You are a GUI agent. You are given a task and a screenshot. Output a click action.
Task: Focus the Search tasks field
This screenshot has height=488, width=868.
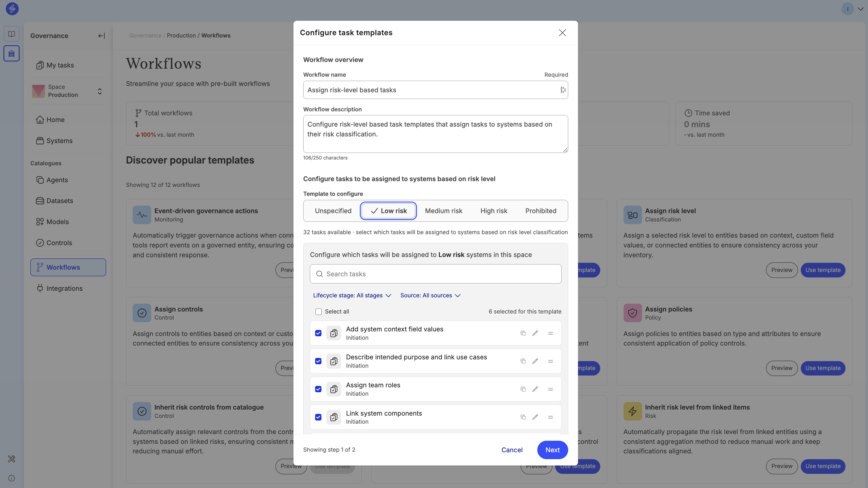tap(435, 274)
